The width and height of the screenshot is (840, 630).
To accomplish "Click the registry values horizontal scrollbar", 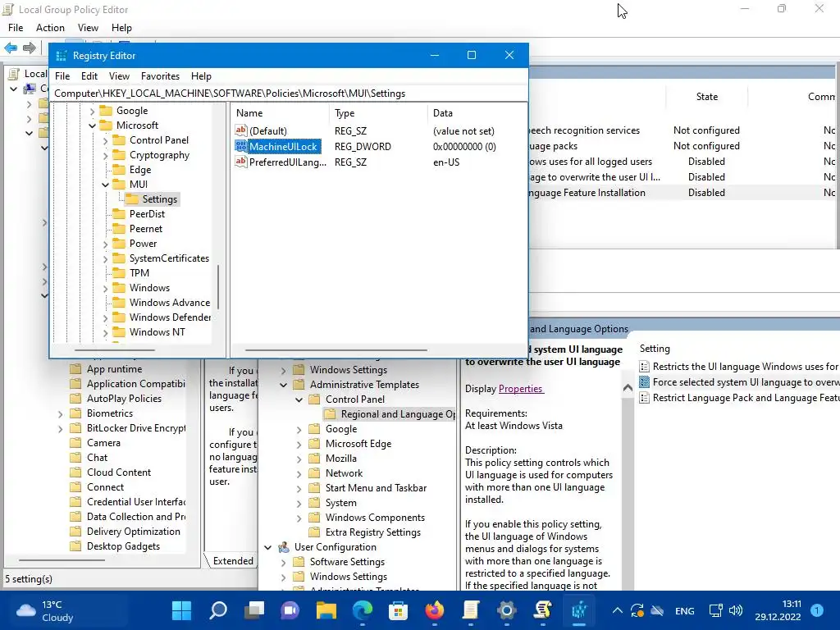I will click(336, 349).
